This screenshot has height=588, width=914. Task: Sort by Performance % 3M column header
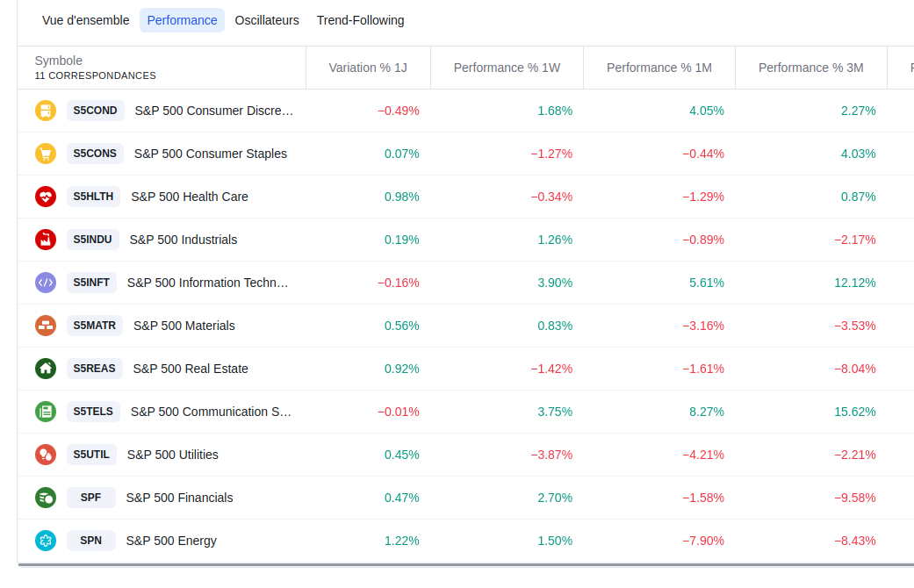click(810, 68)
